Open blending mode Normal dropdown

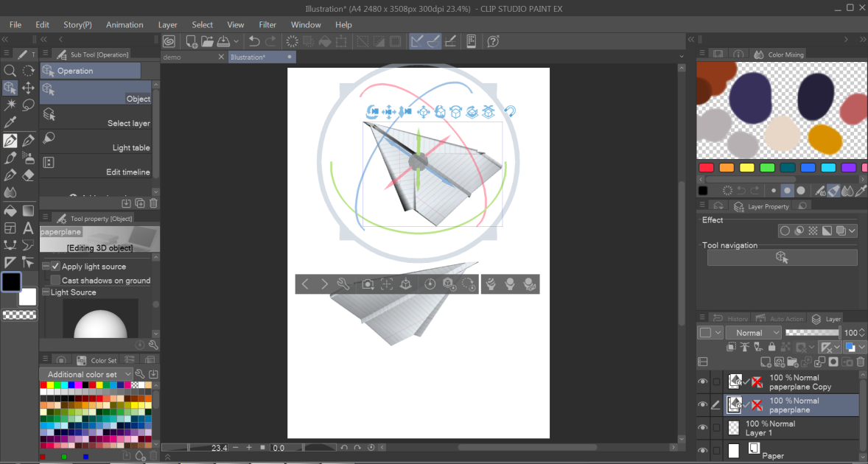[x=753, y=332]
